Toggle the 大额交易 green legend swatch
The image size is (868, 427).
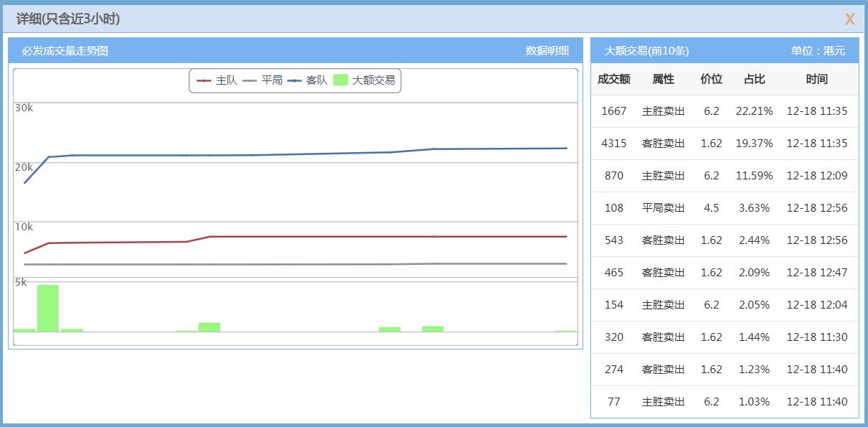341,80
